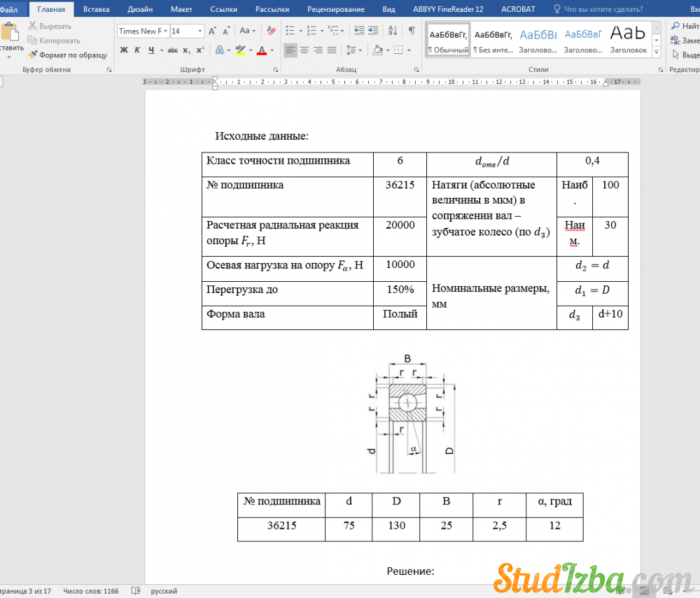Click the Формат по образцу button
This screenshot has width=700, height=598.
(x=68, y=55)
